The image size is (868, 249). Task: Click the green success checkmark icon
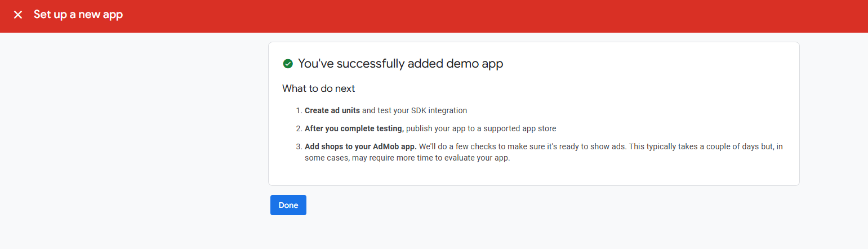pyautogui.click(x=288, y=64)
